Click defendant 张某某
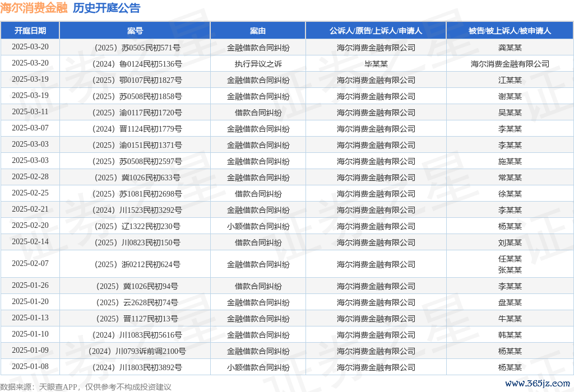This screenshot has width=574, height=392. [x=510, y=270]
